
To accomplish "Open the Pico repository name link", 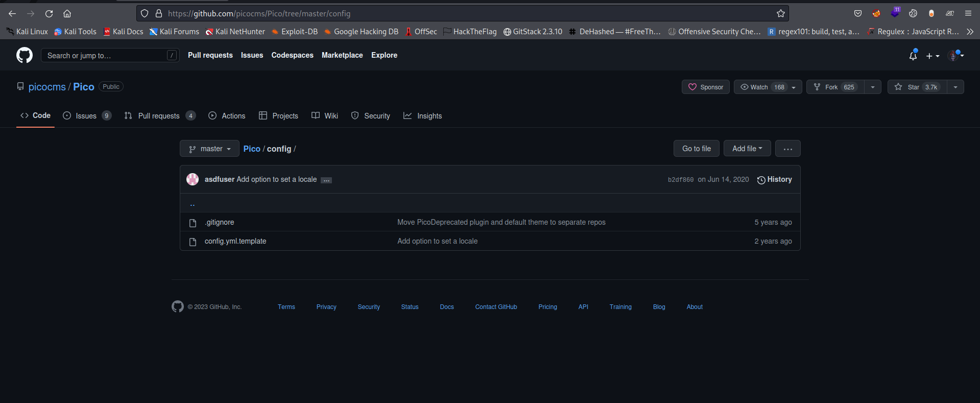I will coord(84,87).
